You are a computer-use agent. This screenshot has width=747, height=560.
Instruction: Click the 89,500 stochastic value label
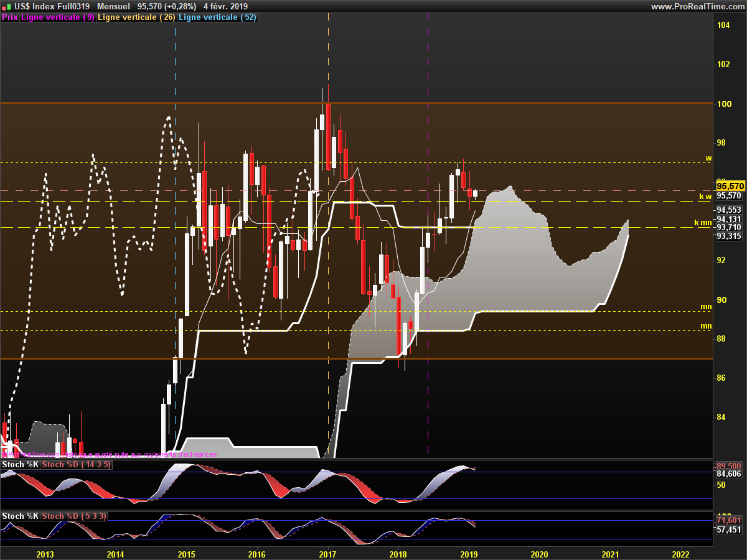(x=729, y=466)
